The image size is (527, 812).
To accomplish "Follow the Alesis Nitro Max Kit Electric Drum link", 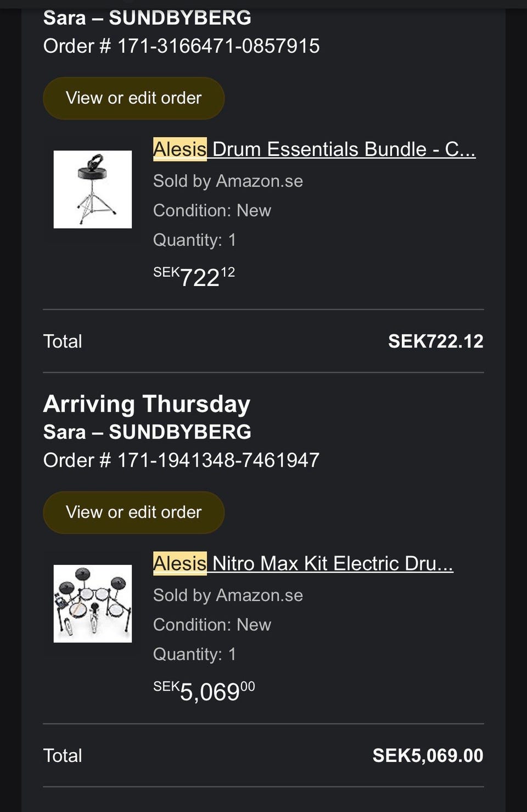I will click(303, 563).
